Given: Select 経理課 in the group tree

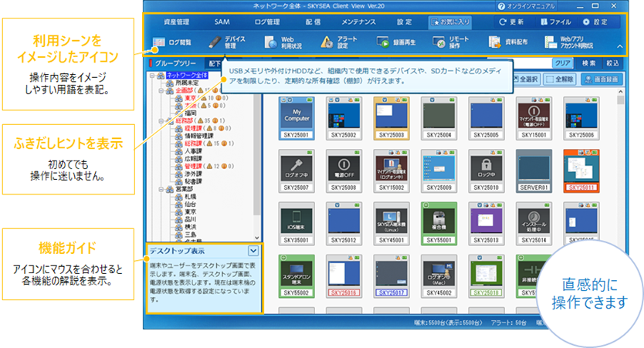Looking at the screenshot, I should click(x=194, y=128).
